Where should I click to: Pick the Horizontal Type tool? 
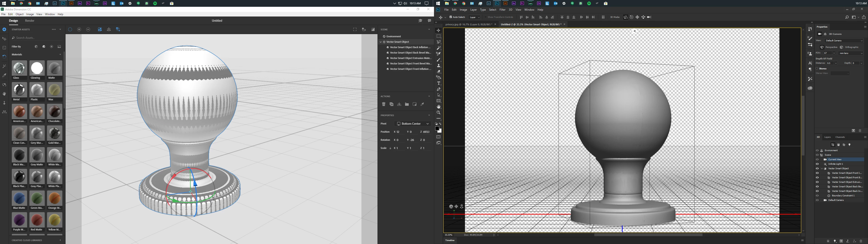tap(438, 83)
